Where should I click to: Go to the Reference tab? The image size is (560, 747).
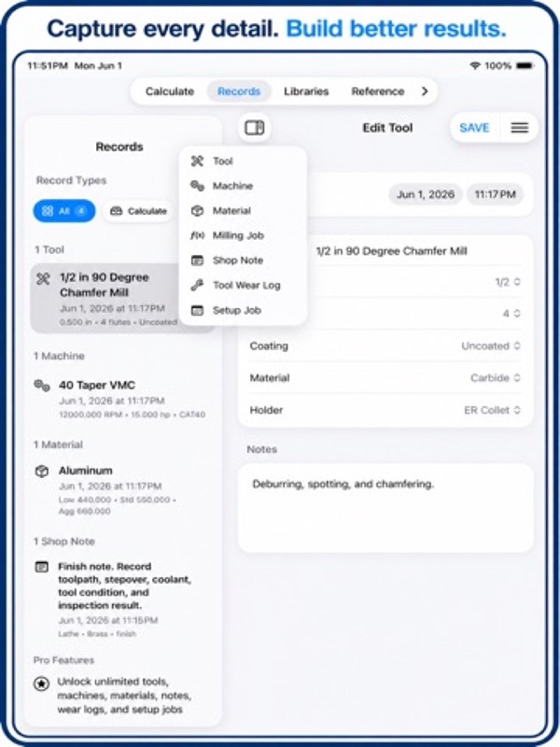[378, 92]
